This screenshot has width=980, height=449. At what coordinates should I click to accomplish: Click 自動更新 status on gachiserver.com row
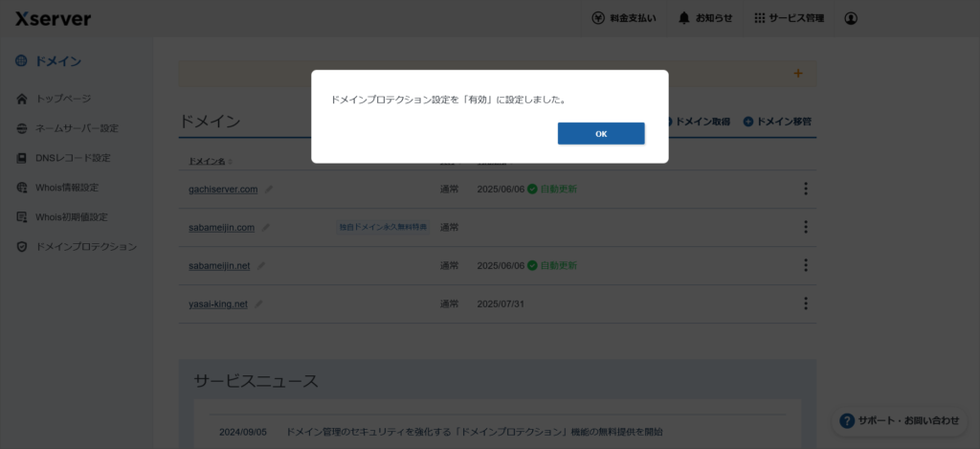click(552, 189)
